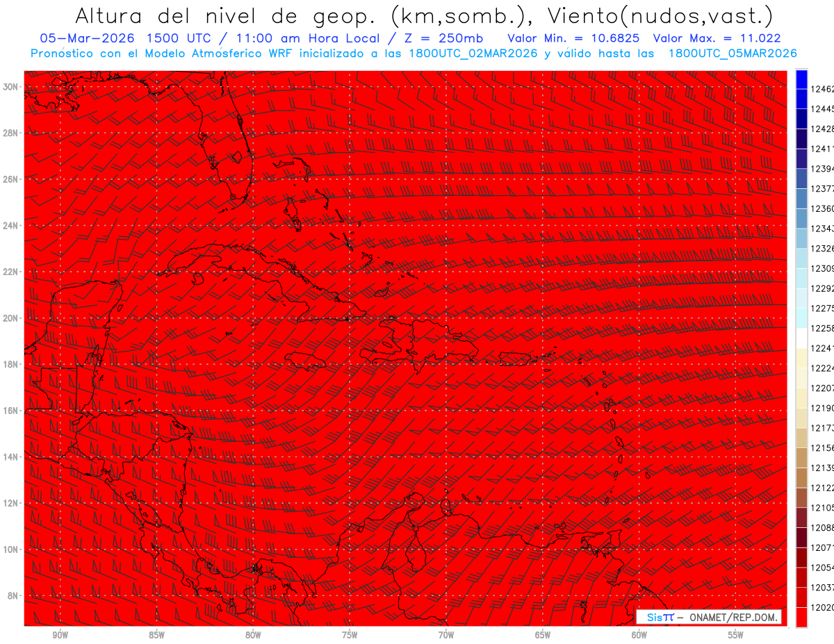Click the 12190 color scale value
The width and height of the screenshot is (834, 644).
(823, 408)
